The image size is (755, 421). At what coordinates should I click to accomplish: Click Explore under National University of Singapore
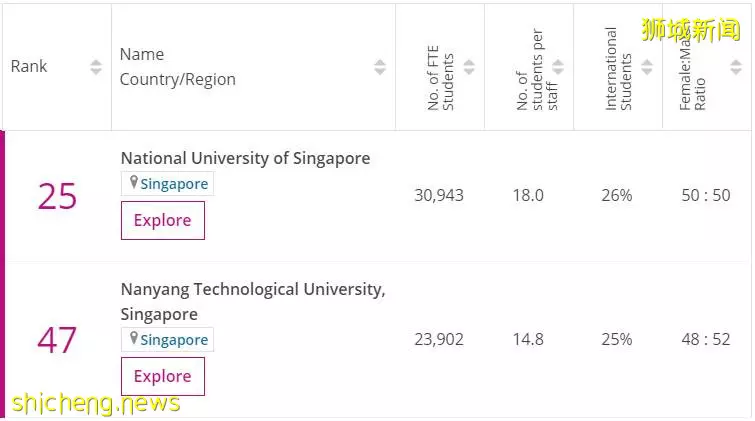pos(163,220)
